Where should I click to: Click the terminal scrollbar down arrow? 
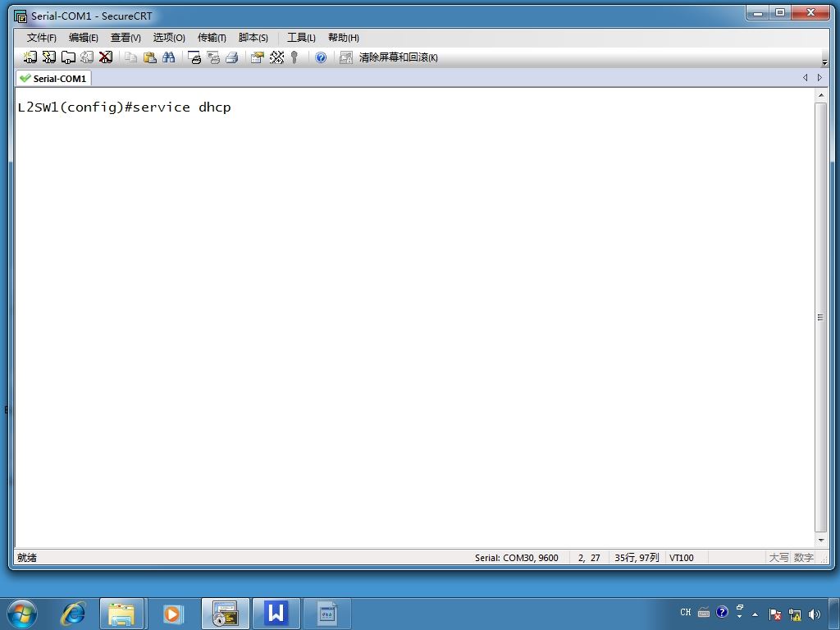click(x=820, y=540)
